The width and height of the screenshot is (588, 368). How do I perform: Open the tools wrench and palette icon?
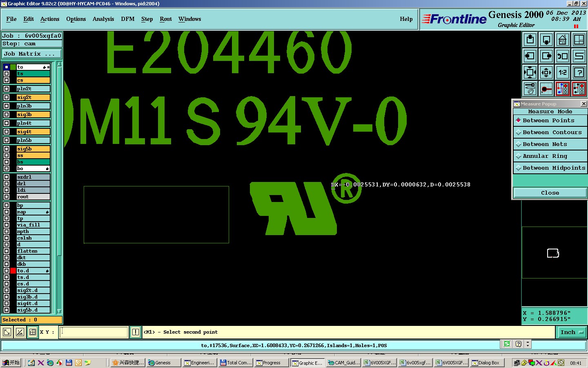[x=530, y=89]
